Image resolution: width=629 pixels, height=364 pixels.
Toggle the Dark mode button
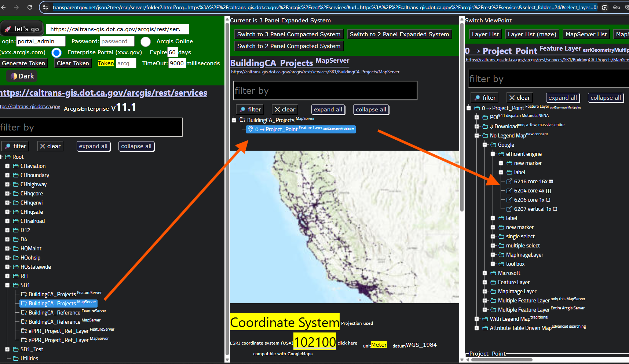tap(22, 76)
